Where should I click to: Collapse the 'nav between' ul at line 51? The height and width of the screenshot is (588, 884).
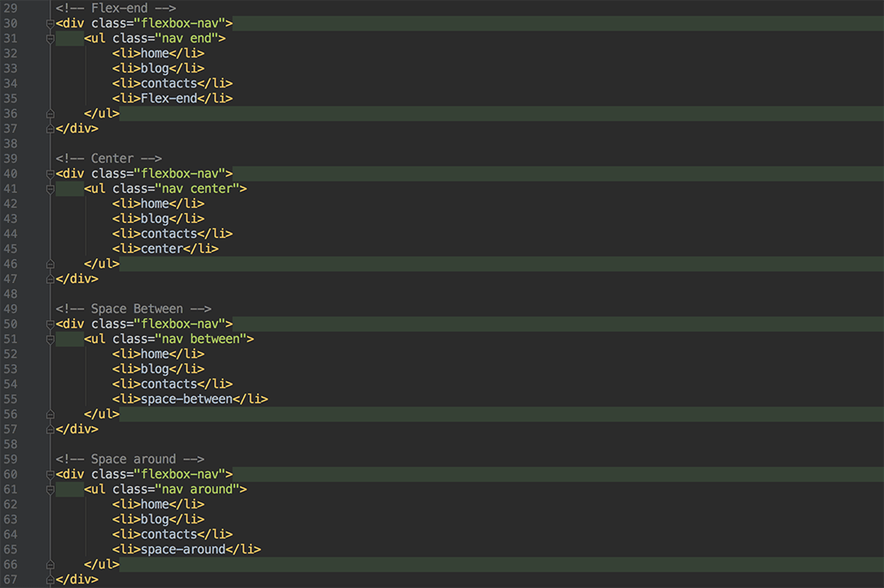click(x=50, y=340)
